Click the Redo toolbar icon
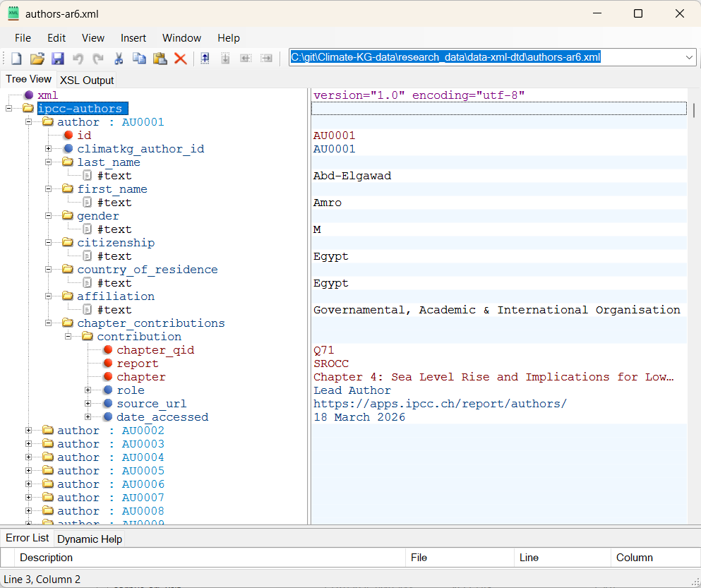701x588 pixels. [98, 59]
